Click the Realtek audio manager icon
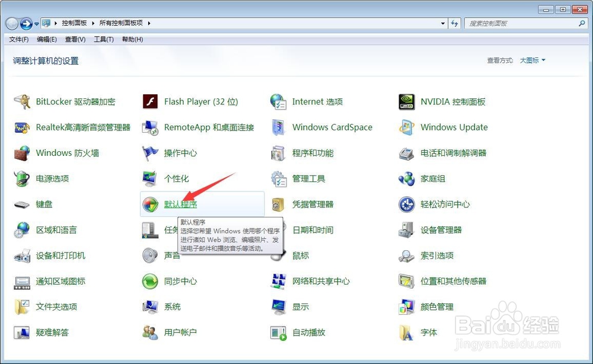This screenshot has width=593, height=364. (22, 127)
